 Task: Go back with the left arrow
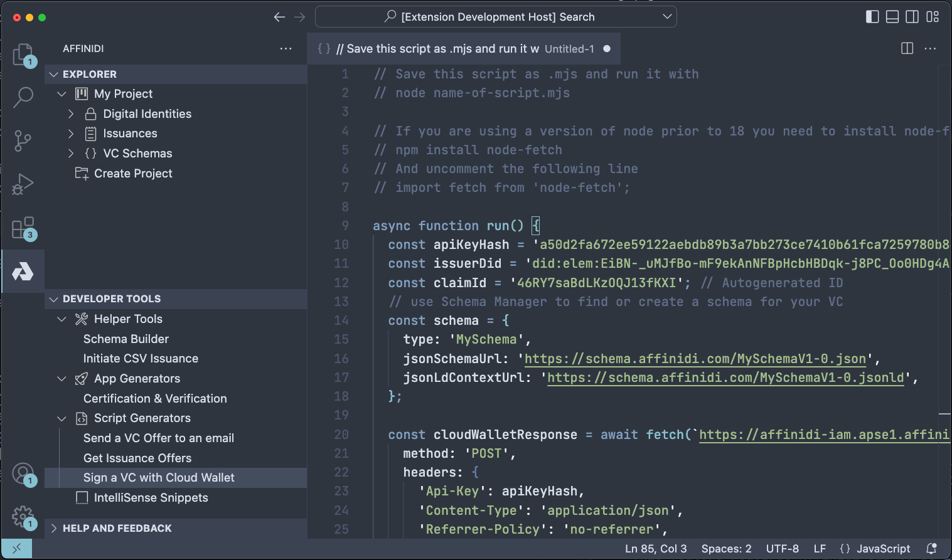(x=279, y=17)
